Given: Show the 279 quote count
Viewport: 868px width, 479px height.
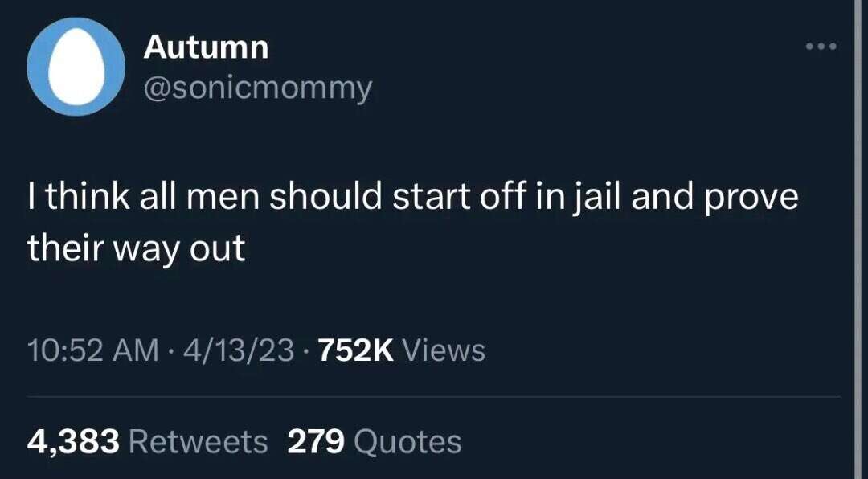Looking at the screenshot, I should click(316, 442).
